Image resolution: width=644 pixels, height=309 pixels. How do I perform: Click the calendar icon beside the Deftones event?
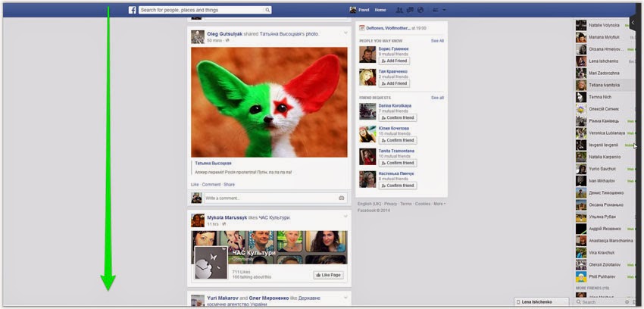pos(362,28)
